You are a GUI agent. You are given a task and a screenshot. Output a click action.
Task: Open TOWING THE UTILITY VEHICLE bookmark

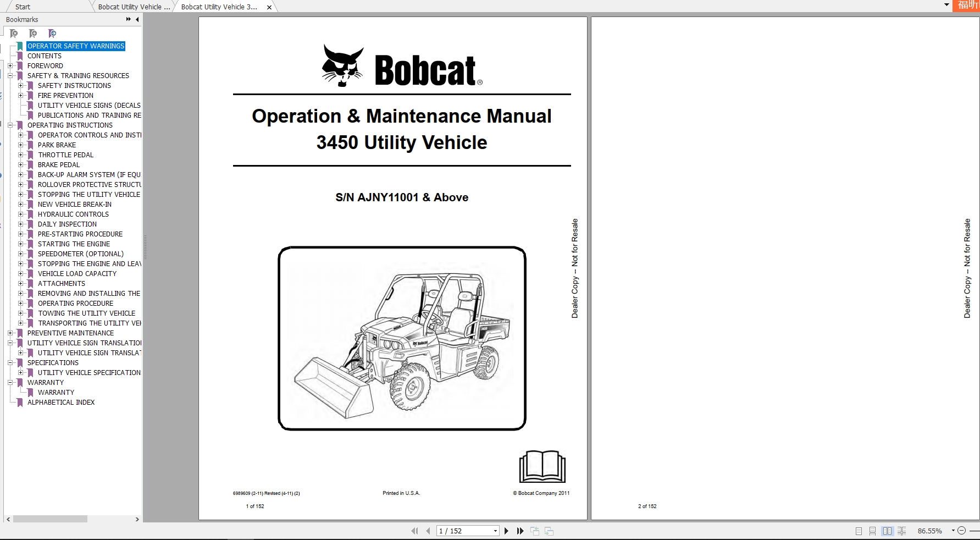pyautogui.click(x=86, y=313)
